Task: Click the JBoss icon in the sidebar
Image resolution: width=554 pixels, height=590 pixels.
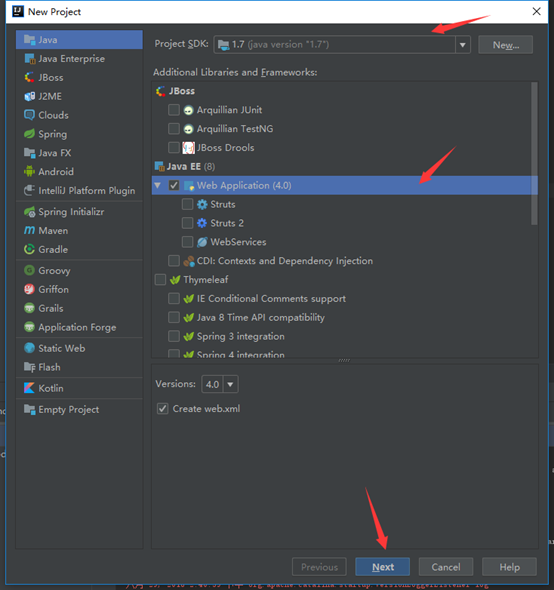Action: [29, 78]
